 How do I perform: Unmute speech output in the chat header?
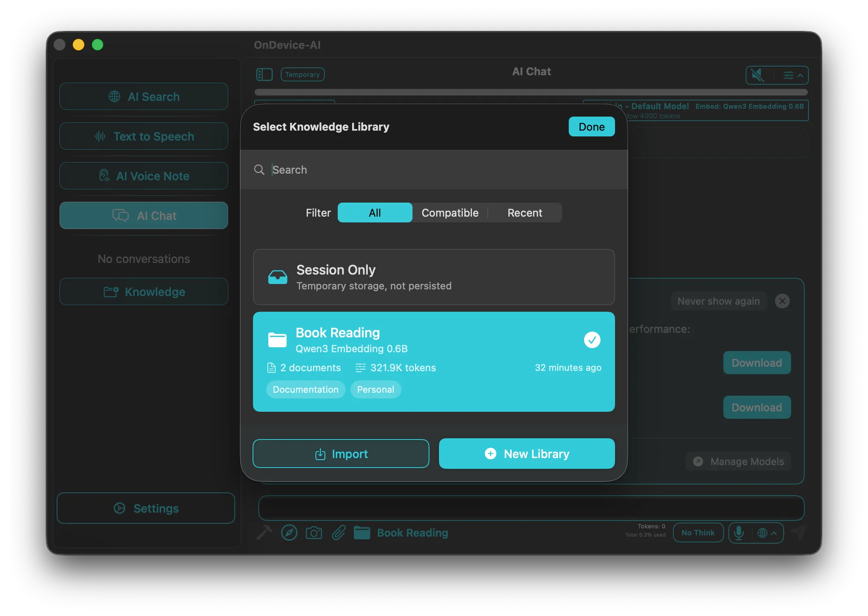757,75
